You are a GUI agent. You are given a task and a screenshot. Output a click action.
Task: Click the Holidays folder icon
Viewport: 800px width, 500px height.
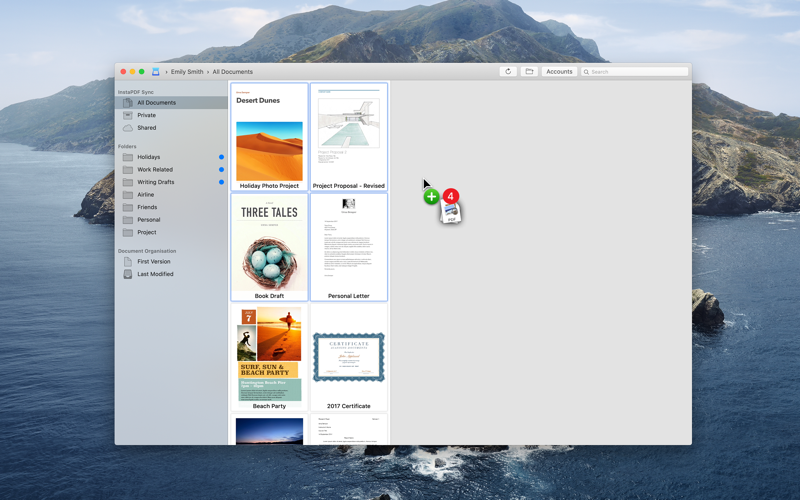click(x=128, y=157)
